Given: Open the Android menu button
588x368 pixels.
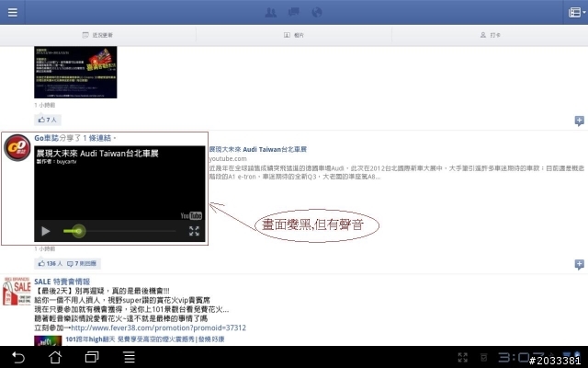Looking at the screenshot, I should pos(130,357).
